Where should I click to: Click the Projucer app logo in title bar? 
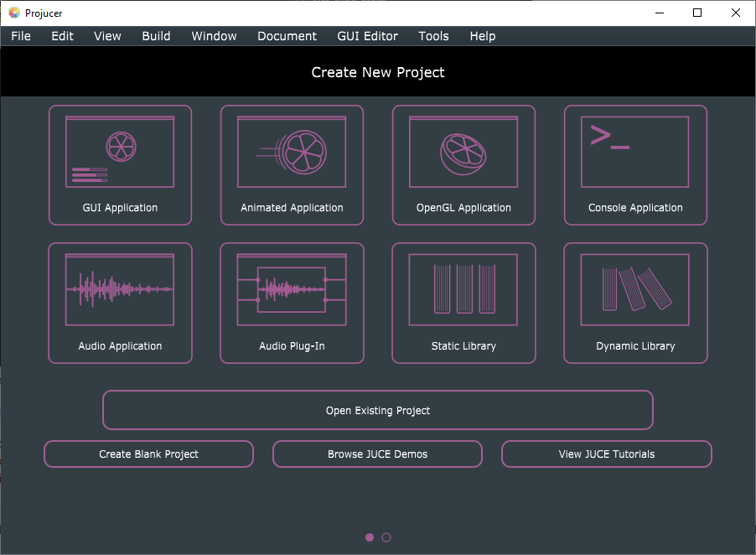[x=14, y=13]
